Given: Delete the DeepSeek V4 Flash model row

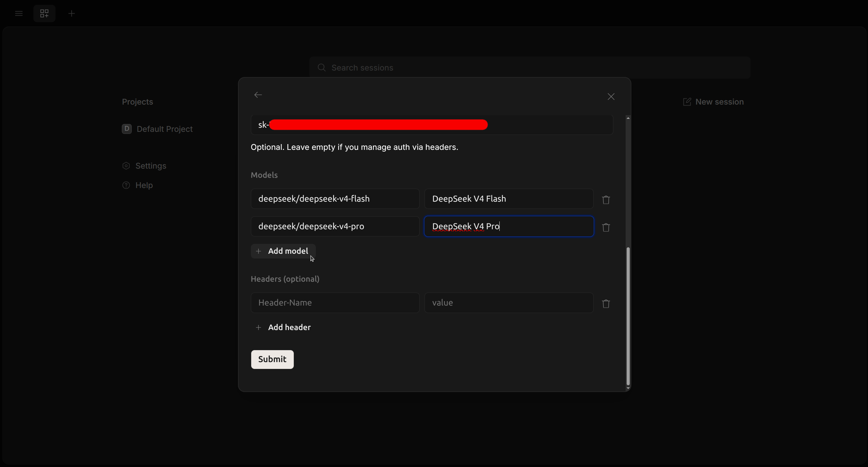Looking at the screenshot, I should 606,200.
